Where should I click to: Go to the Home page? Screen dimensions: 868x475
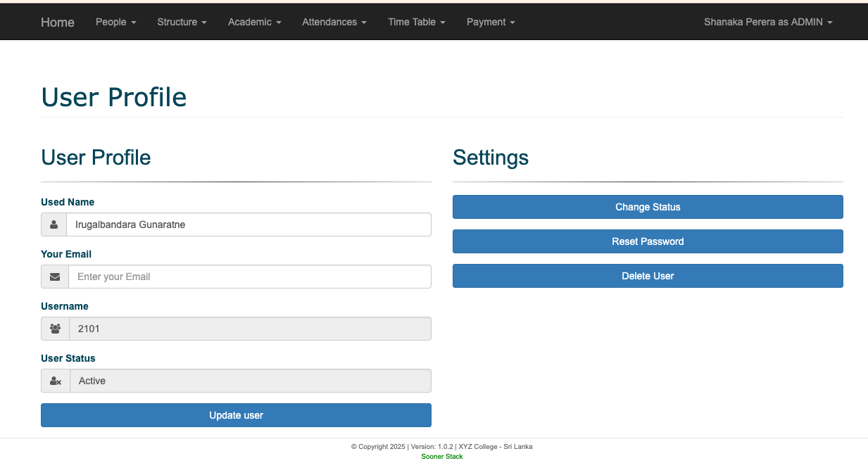pyautogui.click(x=58, y=22)
